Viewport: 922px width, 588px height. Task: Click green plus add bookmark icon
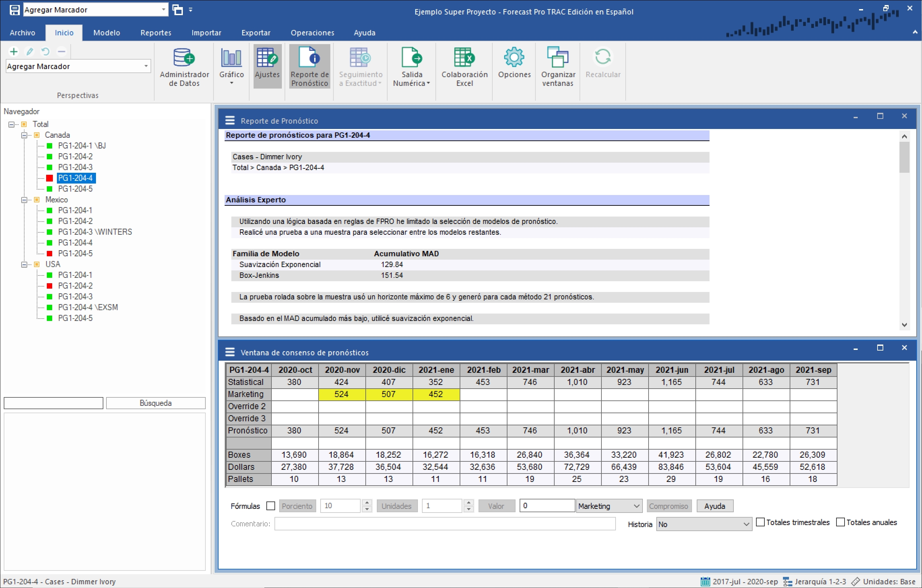pyautogui.click(x=14, y=51)
